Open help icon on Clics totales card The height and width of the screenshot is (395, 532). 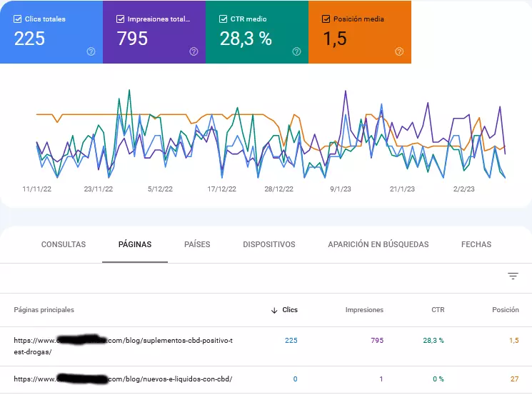(x=91, y=51)
